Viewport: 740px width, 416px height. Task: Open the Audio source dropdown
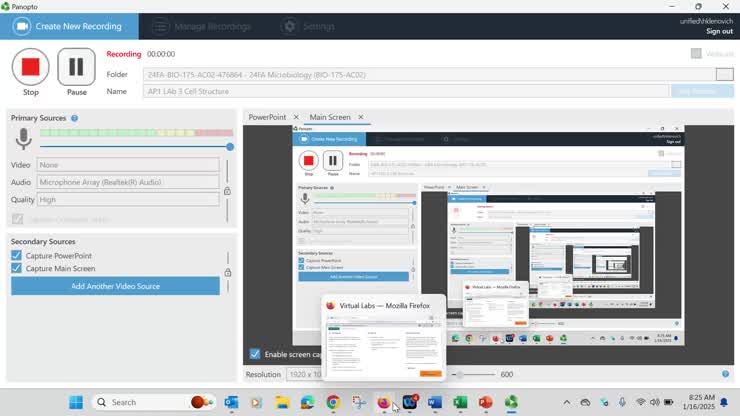tap(128, 182)
